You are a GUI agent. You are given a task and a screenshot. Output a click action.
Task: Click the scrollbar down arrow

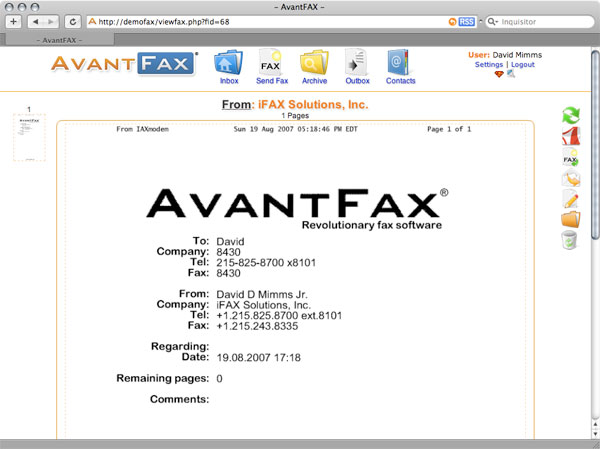click(x=595, y=434)
